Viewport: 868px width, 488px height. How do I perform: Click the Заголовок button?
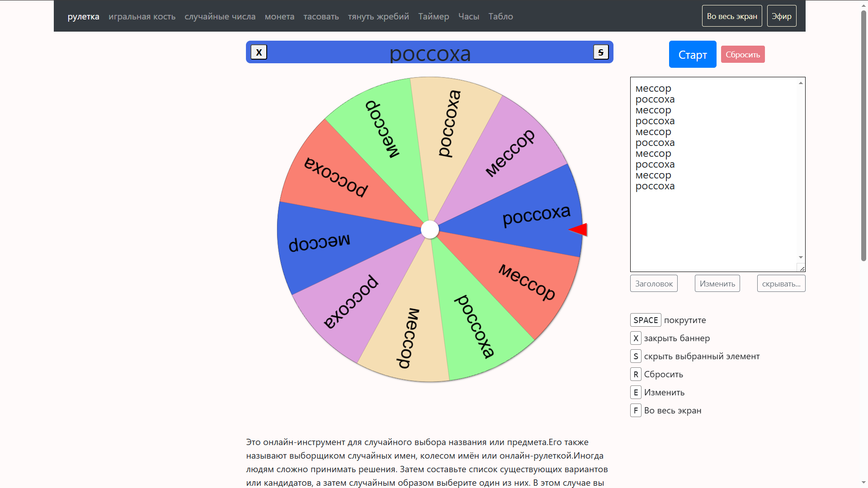[x=654, y=284]
